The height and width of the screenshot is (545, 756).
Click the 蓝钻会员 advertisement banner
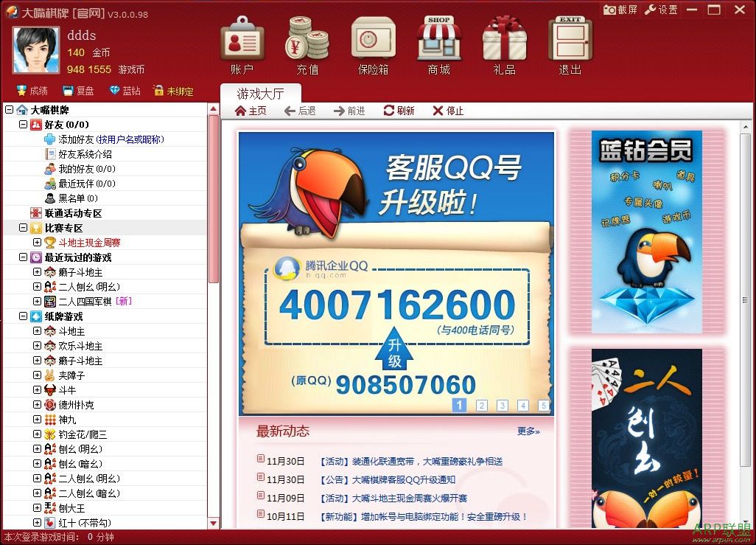coord(646,232)
